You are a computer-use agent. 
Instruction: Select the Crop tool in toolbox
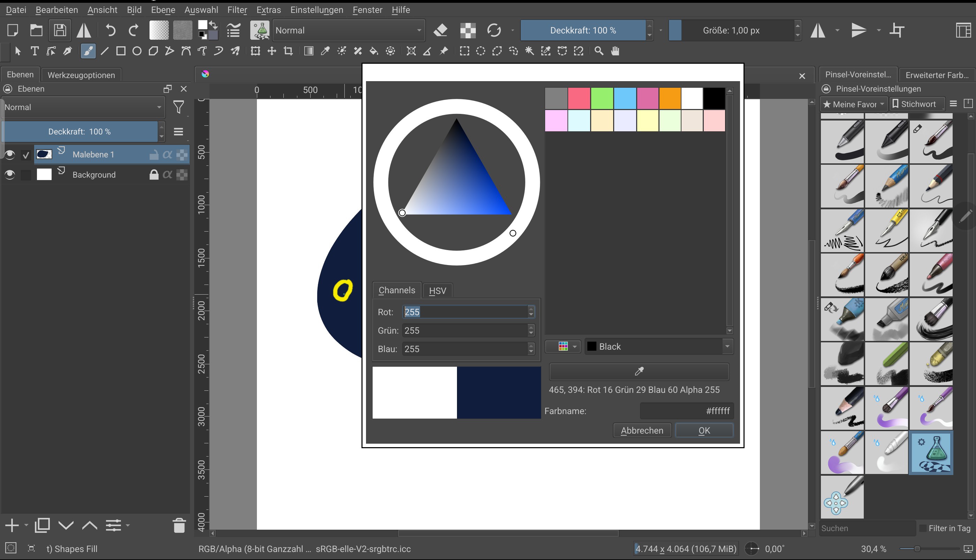pyautogui.click(x=288, y=51)
